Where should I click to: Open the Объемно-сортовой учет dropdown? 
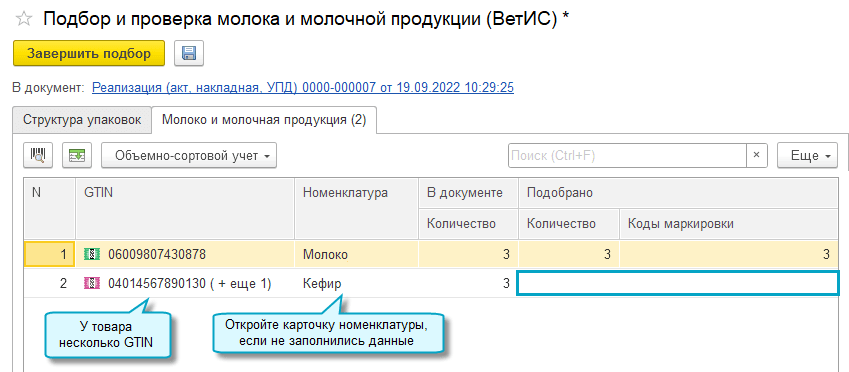[x=189, y=156]
